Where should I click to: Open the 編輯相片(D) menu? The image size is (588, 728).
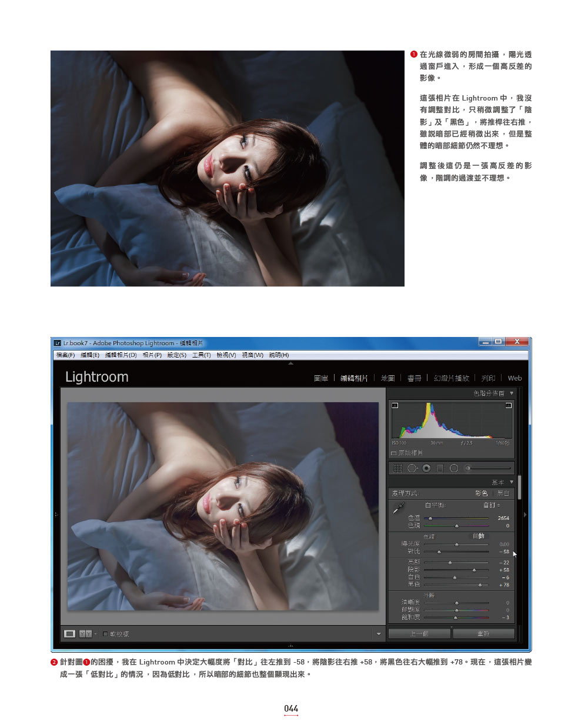pyautogui.click(x=121, y=355)
